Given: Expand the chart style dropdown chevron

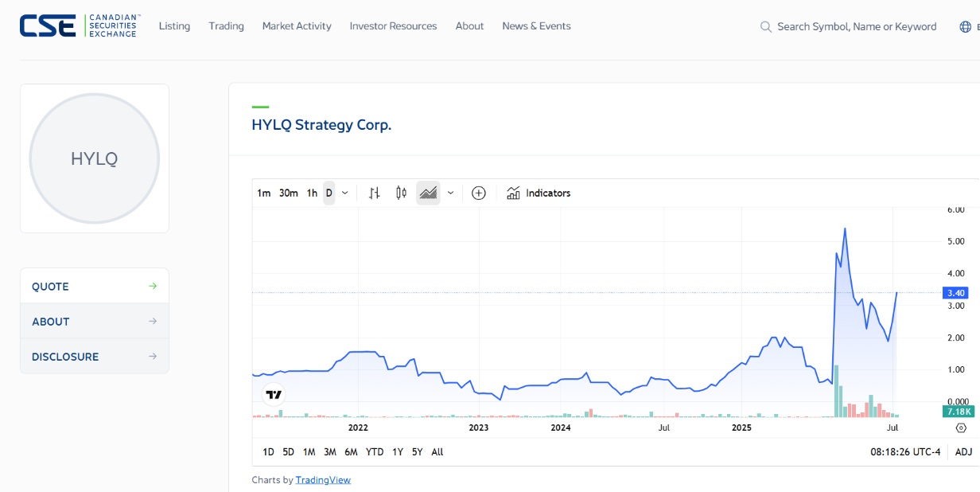Looking at the screenshot, I should coord(450,193).
